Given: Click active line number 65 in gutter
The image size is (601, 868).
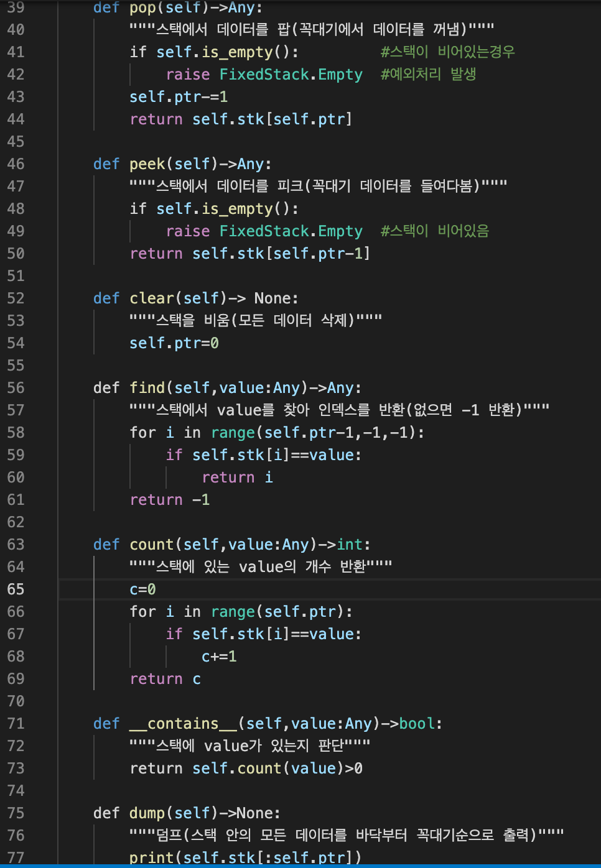Looking at the screenshot, I should coord(16,589).
